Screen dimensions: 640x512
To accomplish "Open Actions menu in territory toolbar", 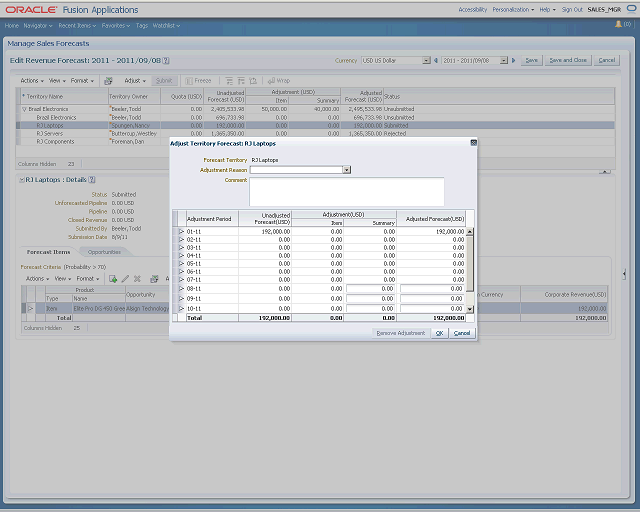I will click(32, 81).
